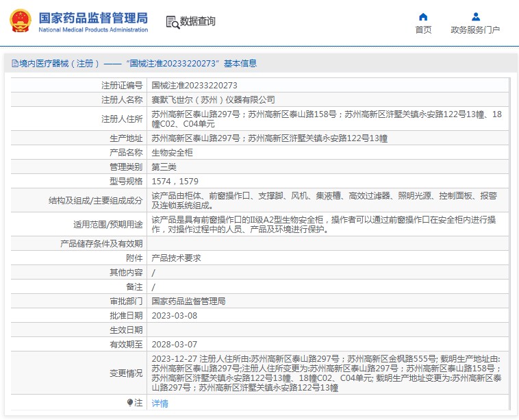Select registration number 国械注准20233220273 value cell

[194, 86]
